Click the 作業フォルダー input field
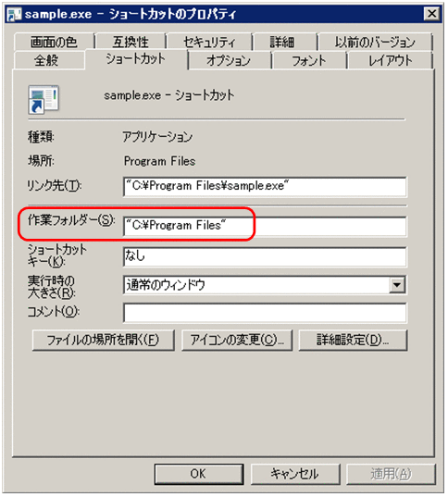448x497 pixels. (x=265, y=226)
